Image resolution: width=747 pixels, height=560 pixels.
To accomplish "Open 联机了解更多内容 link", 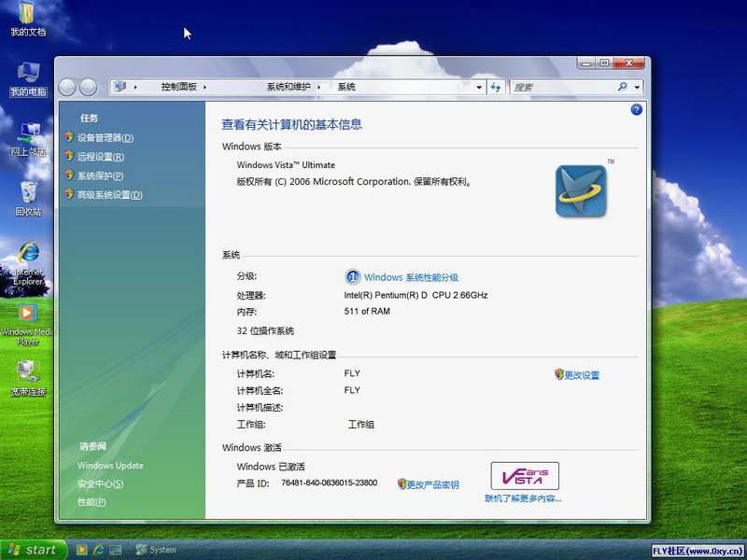I will pos(523,498).
